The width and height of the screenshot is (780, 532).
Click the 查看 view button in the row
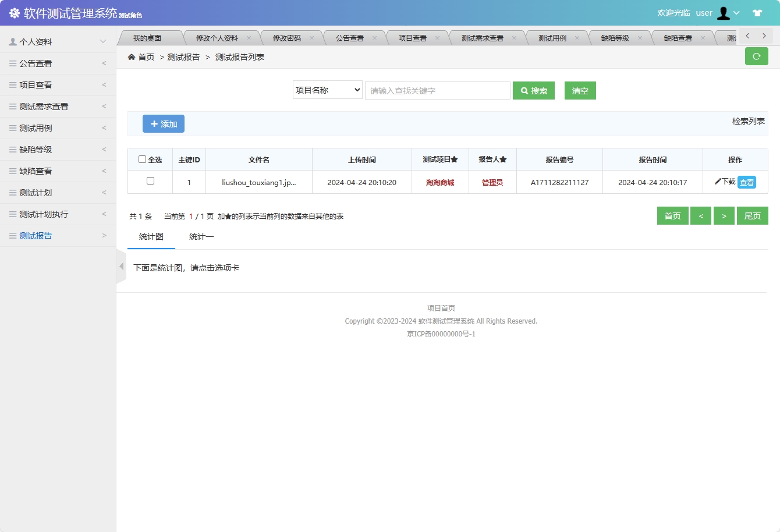(x=747, y=182)
